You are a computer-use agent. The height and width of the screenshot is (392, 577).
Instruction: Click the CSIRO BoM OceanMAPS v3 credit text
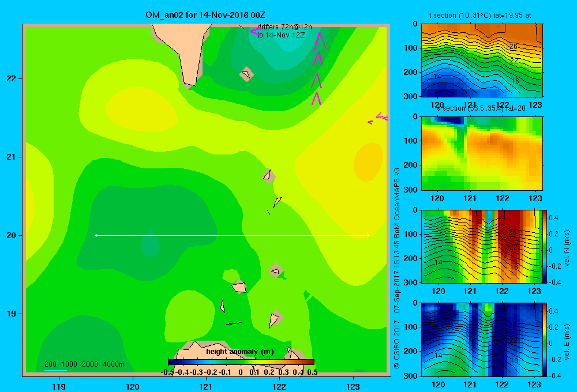(x=397, y=268)
